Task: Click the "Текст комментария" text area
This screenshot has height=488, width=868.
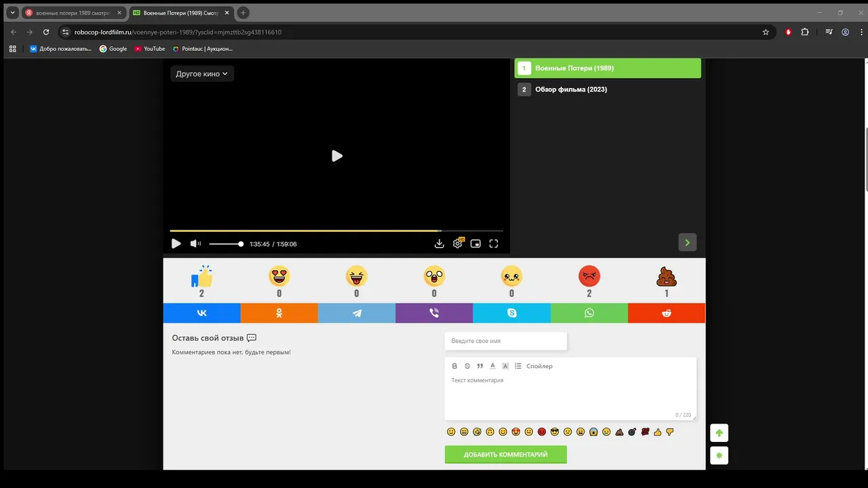Action: 570,396
